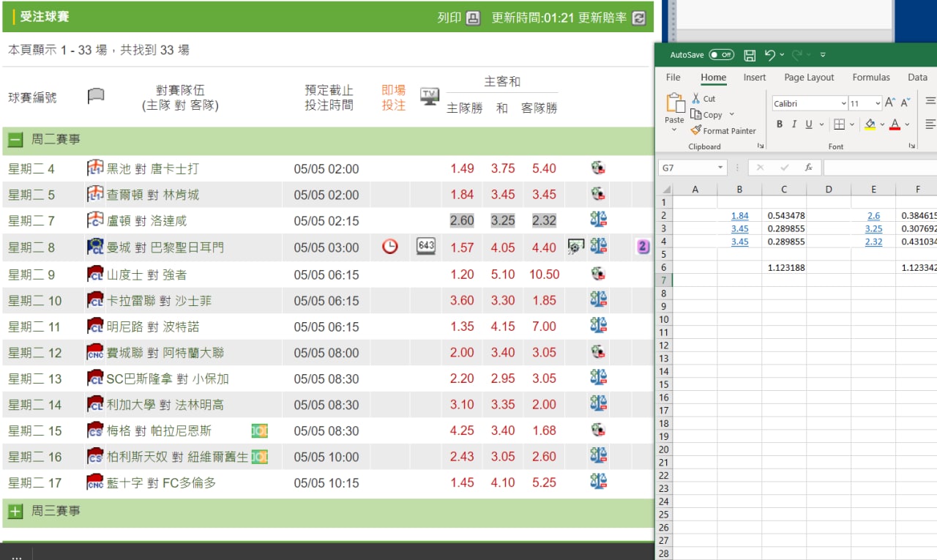The width and height of the screenshot is (937, 560).
Task: Open the Insert ribbon tab
Action: pyautogui.click(x=755, y=78)
